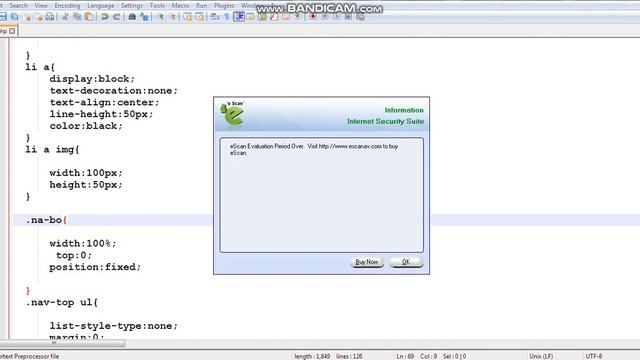The height and width of the screenshot is (360, 640).
Task: Click the Save All toolbar icon
Action: tap(15, 17)
